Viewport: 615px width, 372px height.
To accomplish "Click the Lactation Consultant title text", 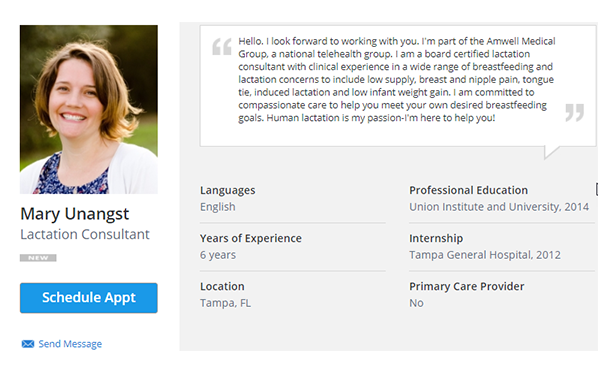I will pyautogui.click(x=85, y=234).
